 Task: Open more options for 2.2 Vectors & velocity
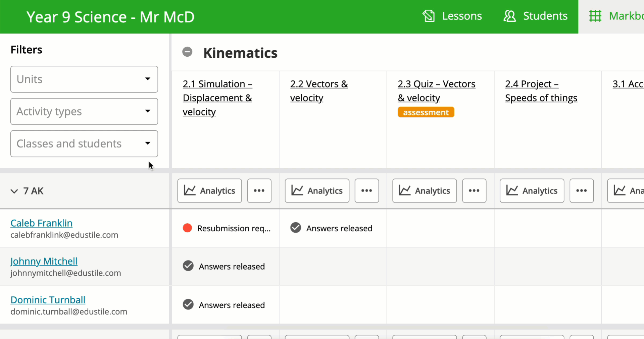(367, 191)
